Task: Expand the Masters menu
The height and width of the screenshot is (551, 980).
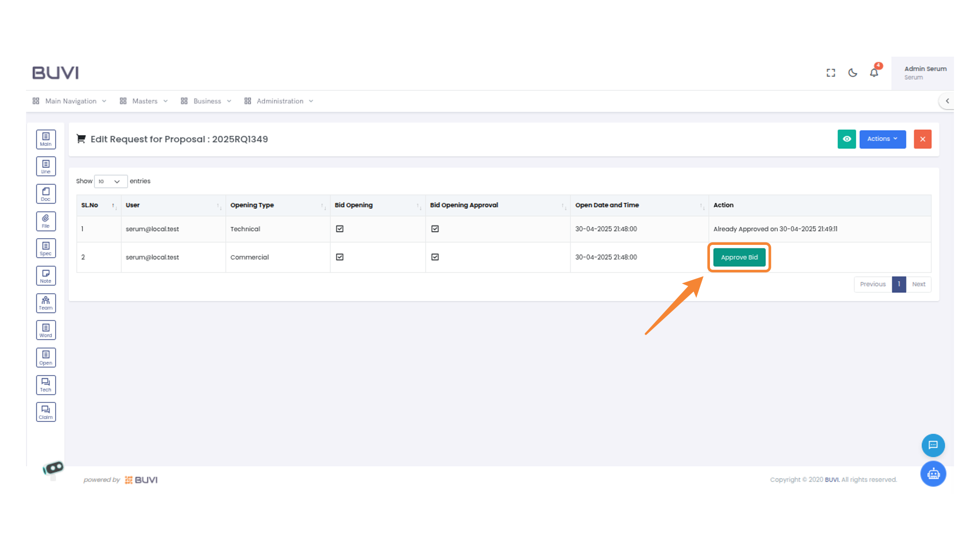Action: tap(144, 101)
